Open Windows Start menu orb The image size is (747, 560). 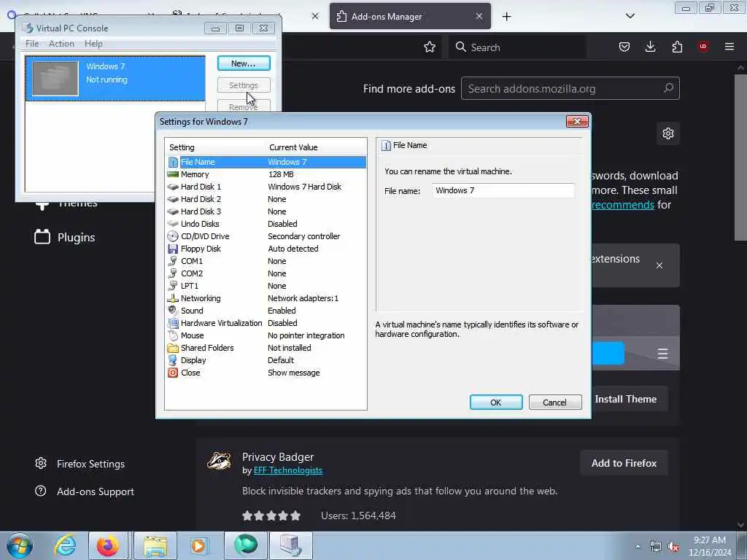point(20,545)
